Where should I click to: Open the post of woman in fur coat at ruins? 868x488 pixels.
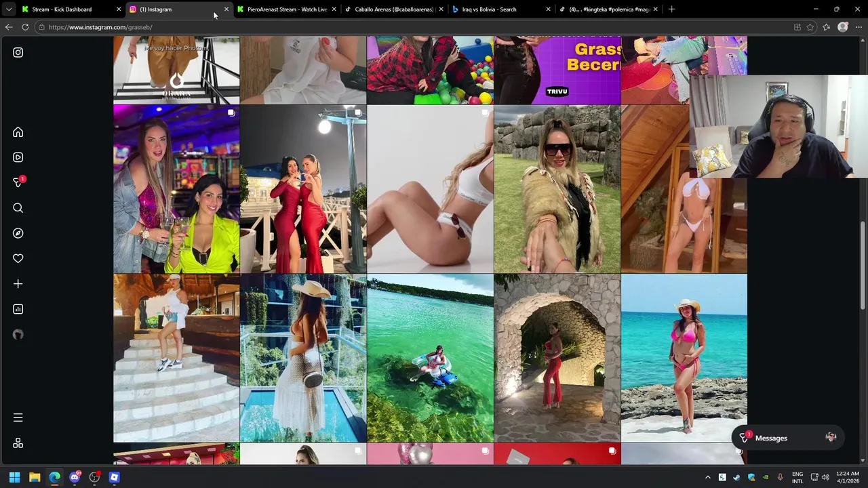[x=557, y=189]
